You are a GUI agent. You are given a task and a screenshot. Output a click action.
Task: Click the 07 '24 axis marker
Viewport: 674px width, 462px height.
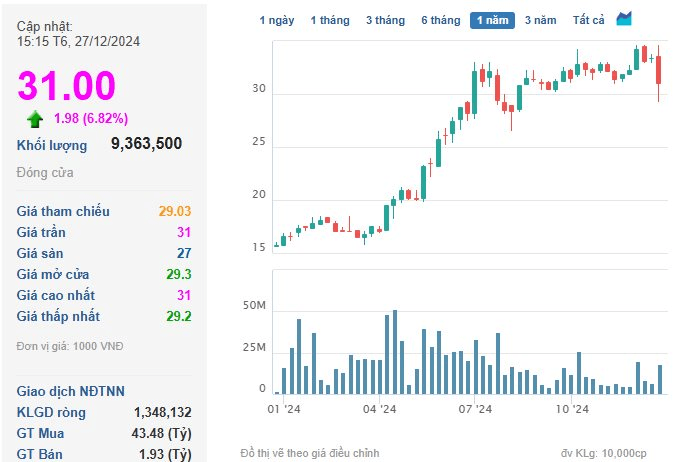pyautogui.click(x=475, y=409)
